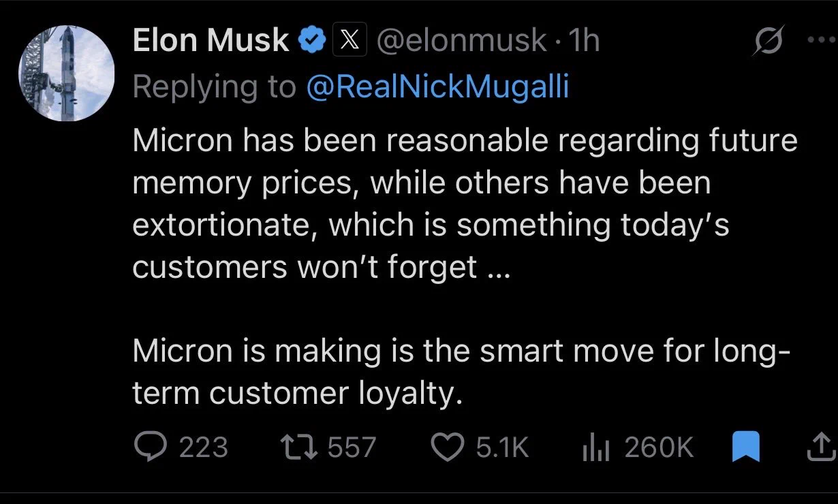Share the post via upload arrow icon

(821, 447)
